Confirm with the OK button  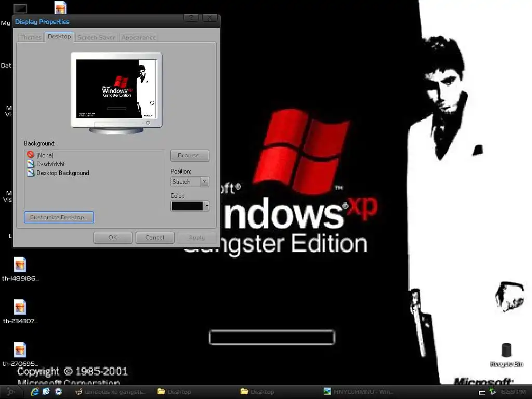pos(113,237)
